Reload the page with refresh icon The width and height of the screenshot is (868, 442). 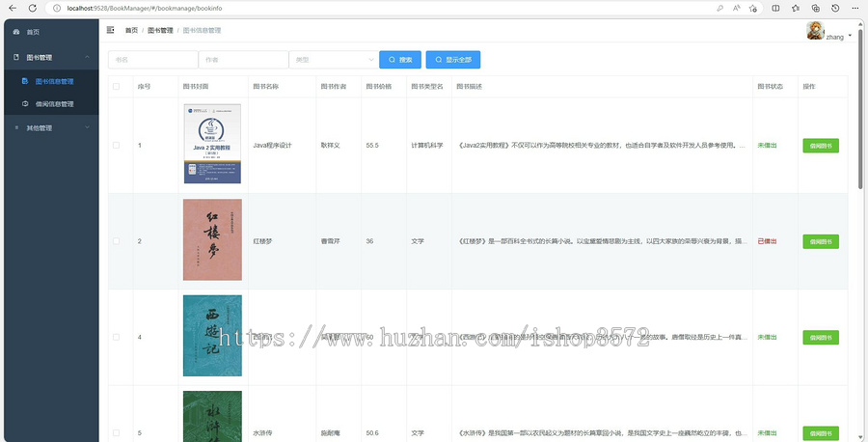pos(33,9)
